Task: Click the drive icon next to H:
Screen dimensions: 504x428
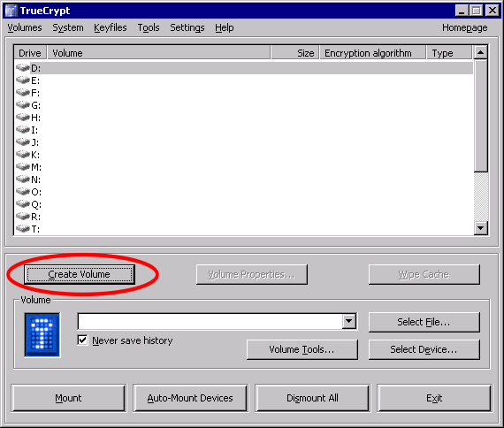Action: (x=23, y=118)
